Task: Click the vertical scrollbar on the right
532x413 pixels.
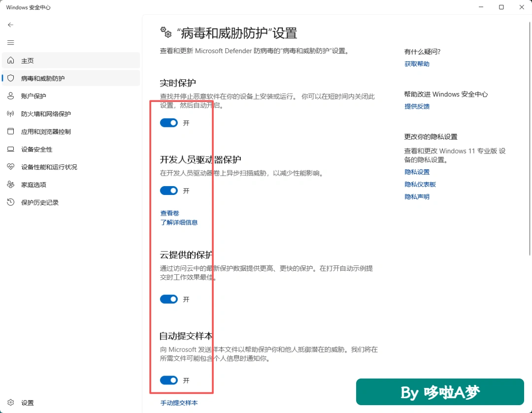Action: click(x=529, y=138)
